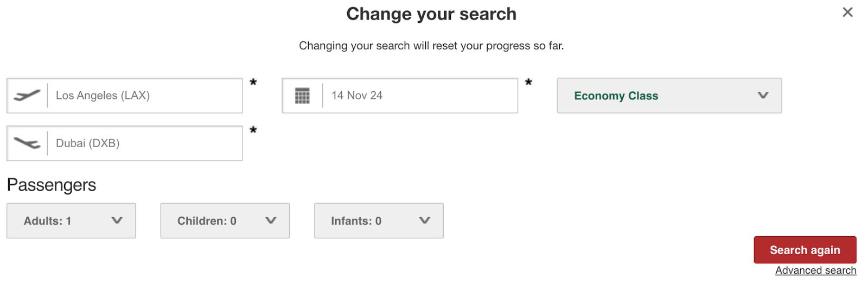The width and height of the screenshot is (868, 290).
Task: Click the Passengers section heading
Action: click(52, 185)
